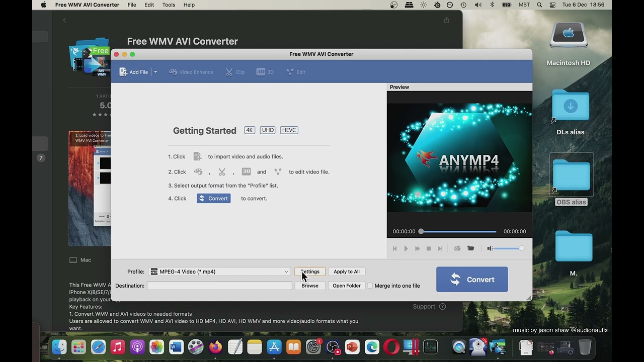Image resolution: width=644 pixels, height=362 pixels.
Task: Click the preview timeline seek bar
Action: [458, 231]
